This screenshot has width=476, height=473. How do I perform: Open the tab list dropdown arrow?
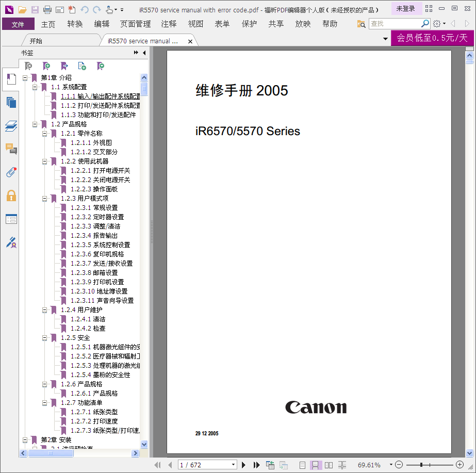385,39
